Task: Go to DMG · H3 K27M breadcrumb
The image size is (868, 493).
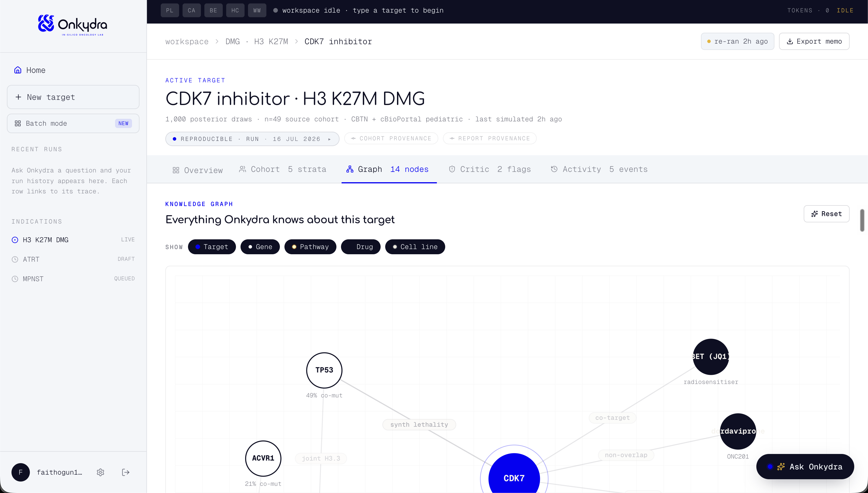Action: coord(257,41)
